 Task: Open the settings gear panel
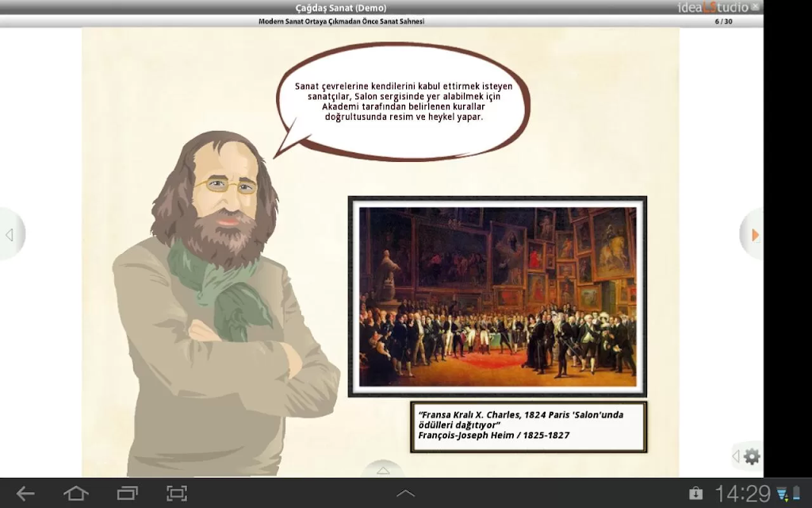(x=752, y=456)
